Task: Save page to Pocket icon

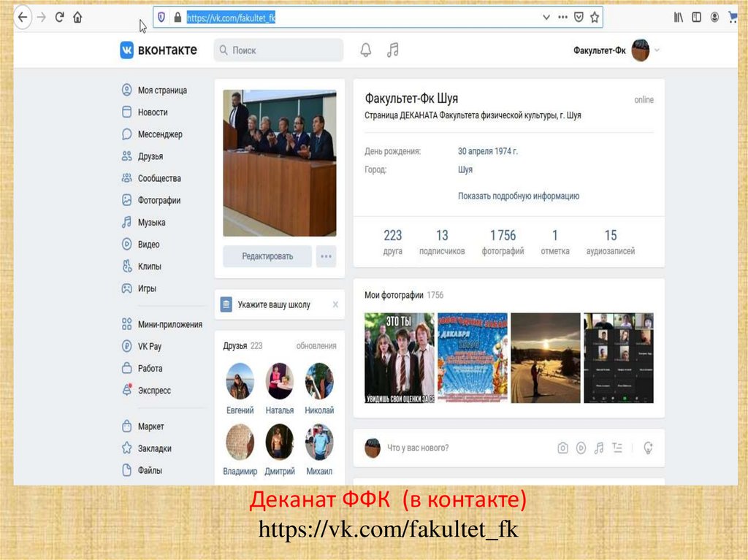Action: pyautogui.click(x=579, y=18)
